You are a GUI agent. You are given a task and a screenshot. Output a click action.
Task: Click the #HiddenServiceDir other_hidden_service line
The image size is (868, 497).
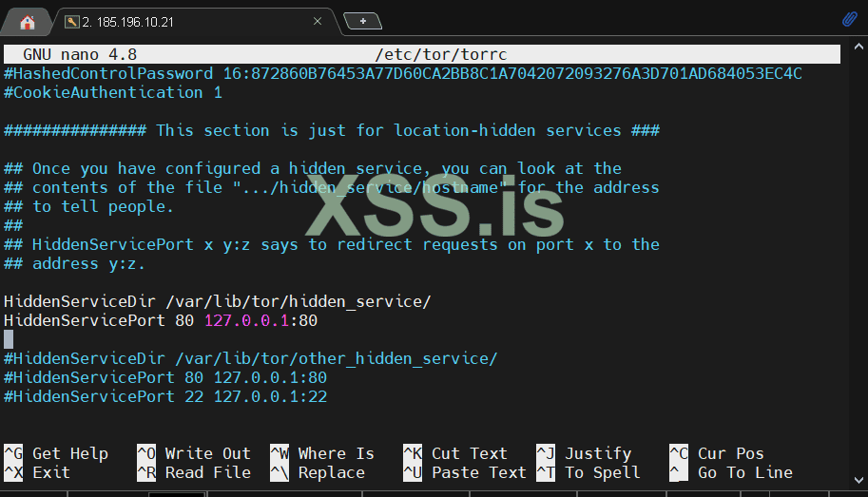tap(250, 358)
